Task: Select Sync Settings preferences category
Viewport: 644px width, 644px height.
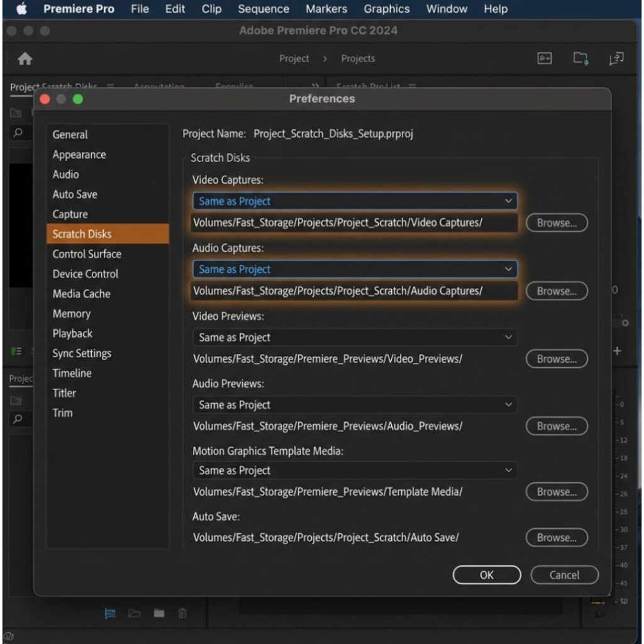Action: coord(108,353)
